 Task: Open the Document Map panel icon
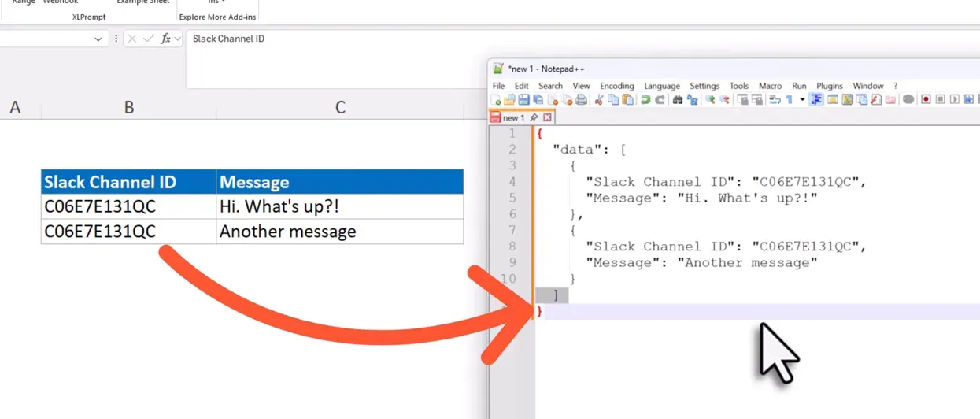tap(847, 99)
